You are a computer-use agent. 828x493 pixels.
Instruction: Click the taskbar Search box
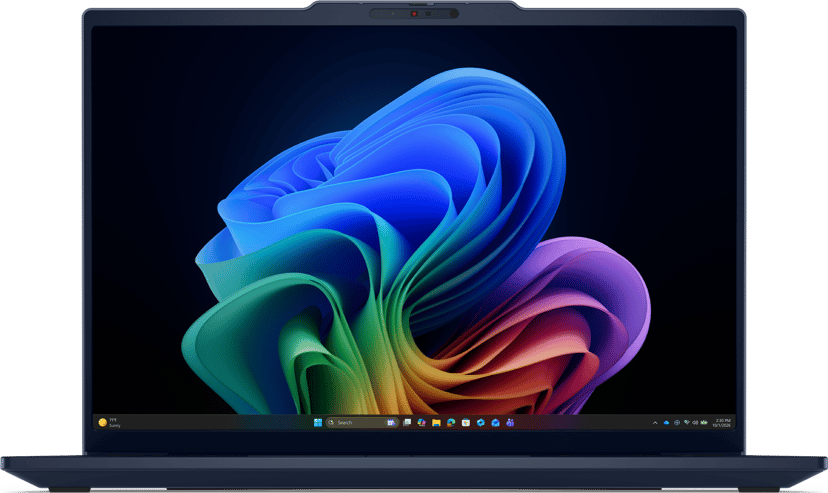(362, 423)
